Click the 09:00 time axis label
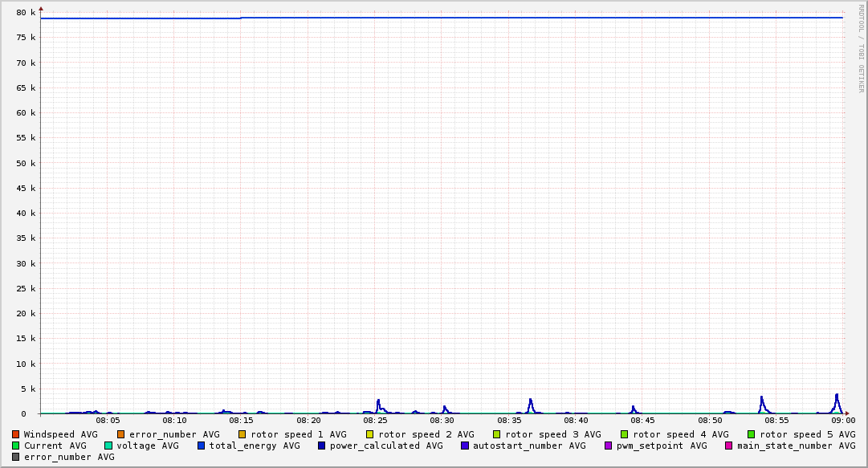 point(843,420)
